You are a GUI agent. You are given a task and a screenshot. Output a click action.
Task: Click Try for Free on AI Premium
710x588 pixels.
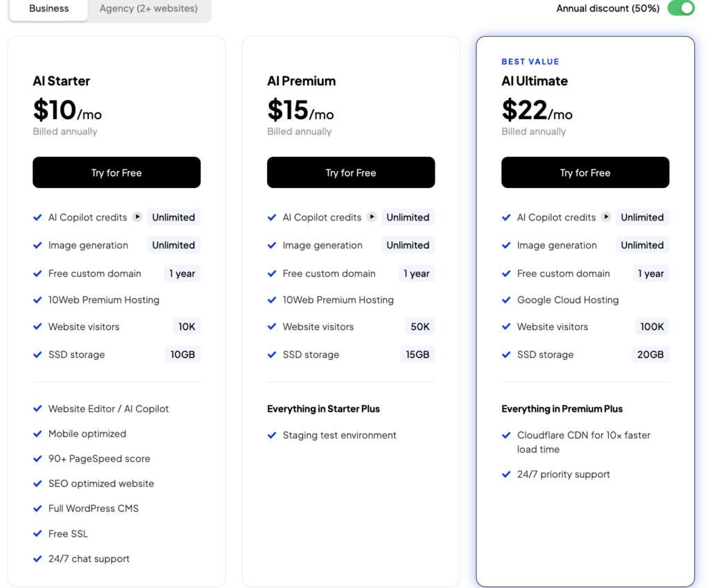[x=351, y=172]
